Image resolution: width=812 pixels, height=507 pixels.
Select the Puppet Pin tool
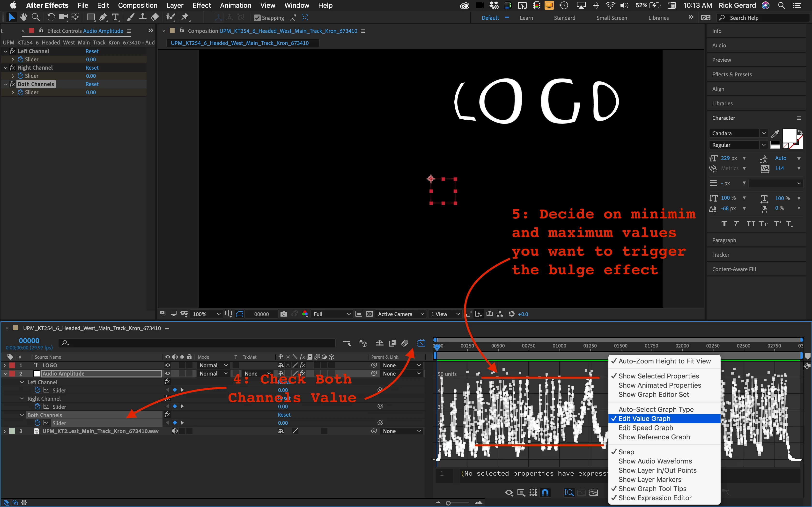[x=185, y=17]
